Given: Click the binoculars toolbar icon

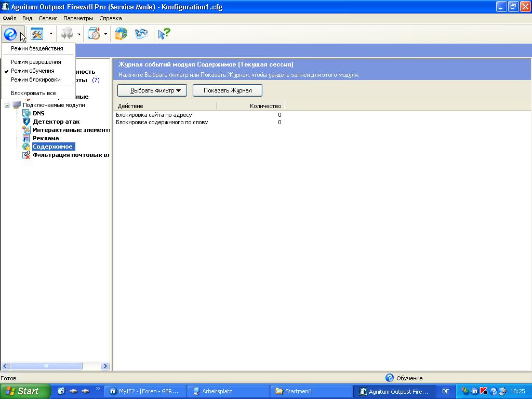Looking at the screenshot, I should pyautogui.click(x=141, y=34).
